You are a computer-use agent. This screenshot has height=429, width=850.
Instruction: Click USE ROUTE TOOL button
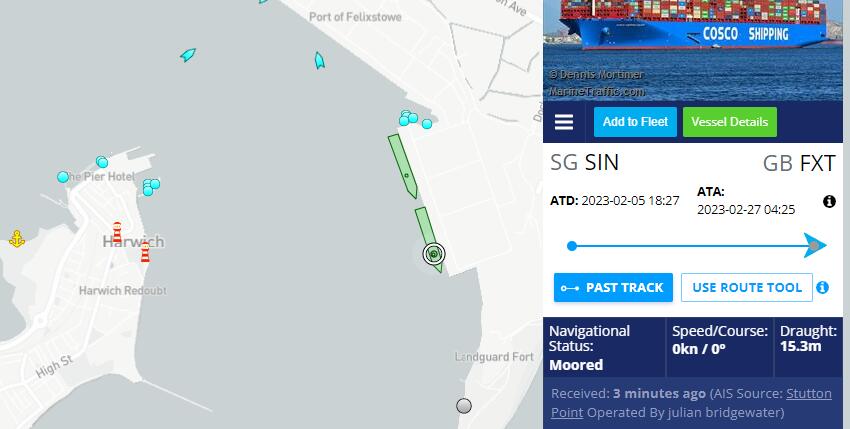tap(746, 287)
